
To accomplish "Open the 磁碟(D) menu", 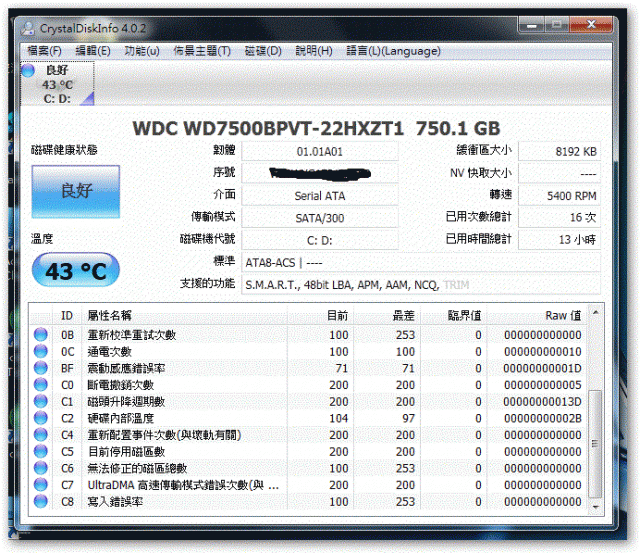I will [263, 51].
